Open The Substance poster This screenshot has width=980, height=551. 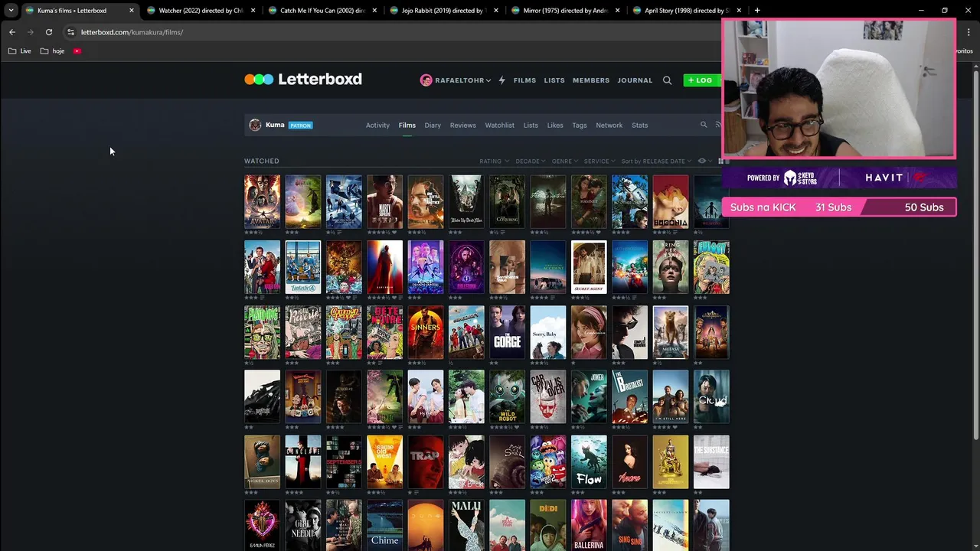tap(711, 462)
